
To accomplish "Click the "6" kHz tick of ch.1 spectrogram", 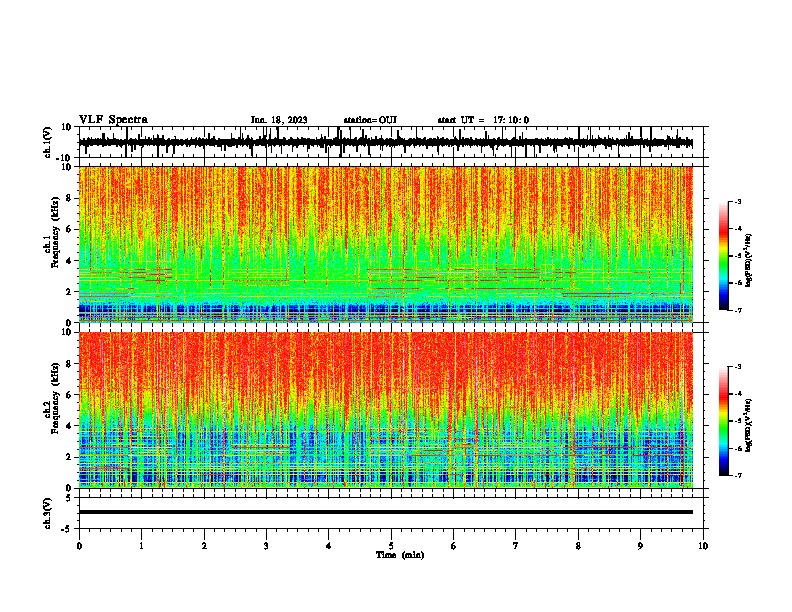I will 70,229.
